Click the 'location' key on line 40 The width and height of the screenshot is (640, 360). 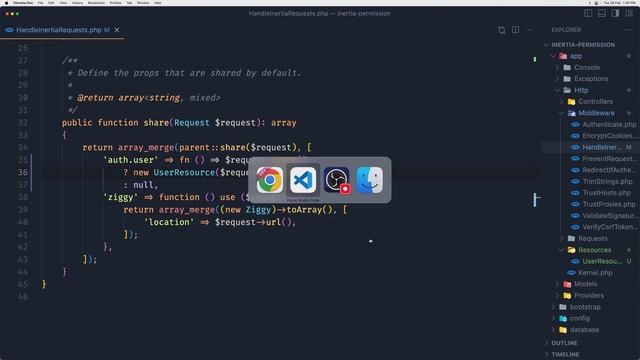click(x=169, y=222)
